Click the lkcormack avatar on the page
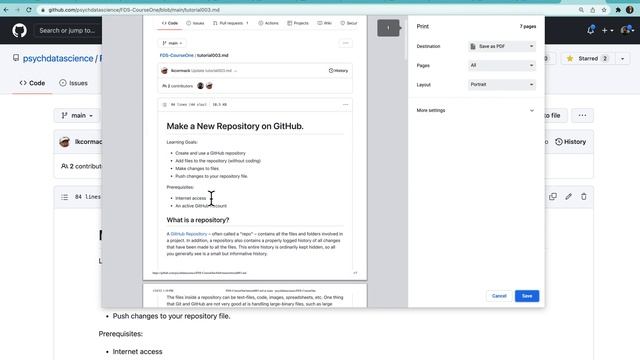This screenshot has width=640, height=360. (x=64, y=142)
